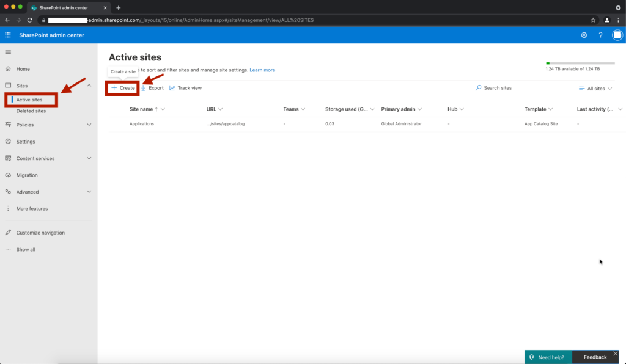Click the Show all ellipsis icon
The height and width of the screenshot is (364, 626).
tap(8, 249)
